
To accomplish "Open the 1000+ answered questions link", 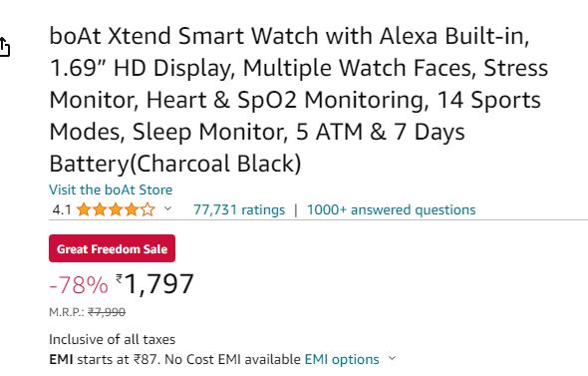I will [391, 209].
